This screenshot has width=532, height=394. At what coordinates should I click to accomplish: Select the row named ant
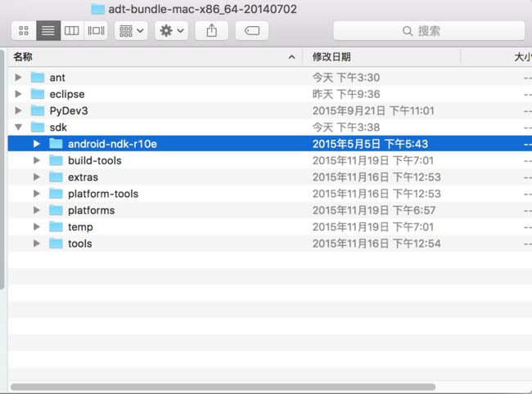click(270, 77)
